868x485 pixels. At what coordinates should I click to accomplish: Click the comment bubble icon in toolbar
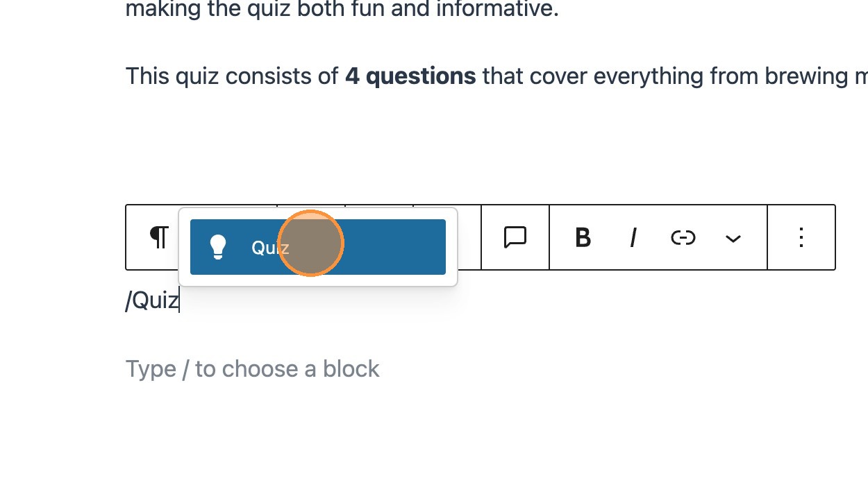515,237
